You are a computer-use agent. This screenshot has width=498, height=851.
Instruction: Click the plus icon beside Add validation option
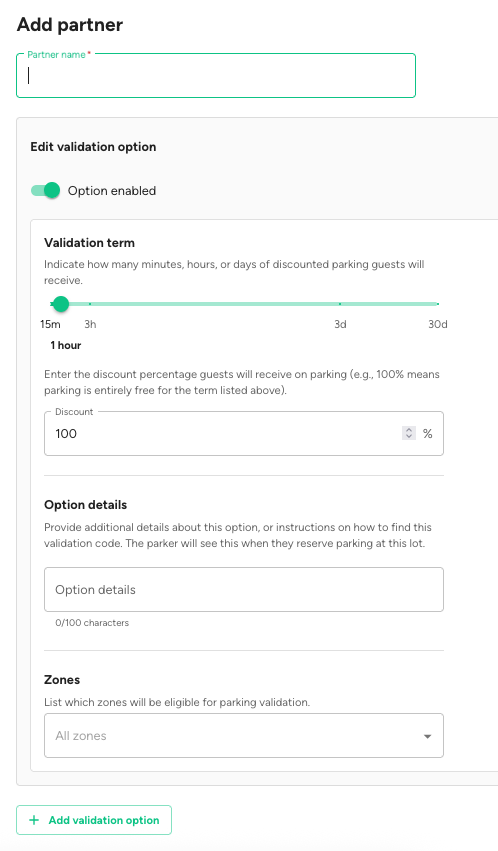[x=34, y=820]
